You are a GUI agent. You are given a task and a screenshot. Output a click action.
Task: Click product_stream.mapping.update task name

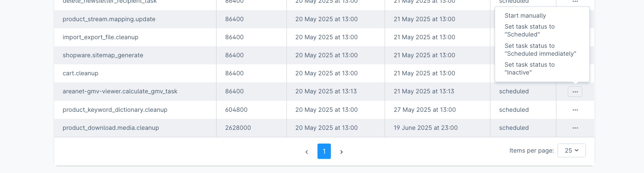(109, 19)
